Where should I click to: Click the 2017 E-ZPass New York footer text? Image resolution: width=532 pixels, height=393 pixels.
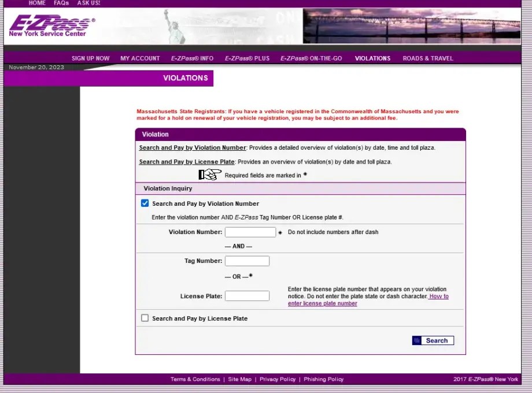pyautogui.click(x=486, y=379)
